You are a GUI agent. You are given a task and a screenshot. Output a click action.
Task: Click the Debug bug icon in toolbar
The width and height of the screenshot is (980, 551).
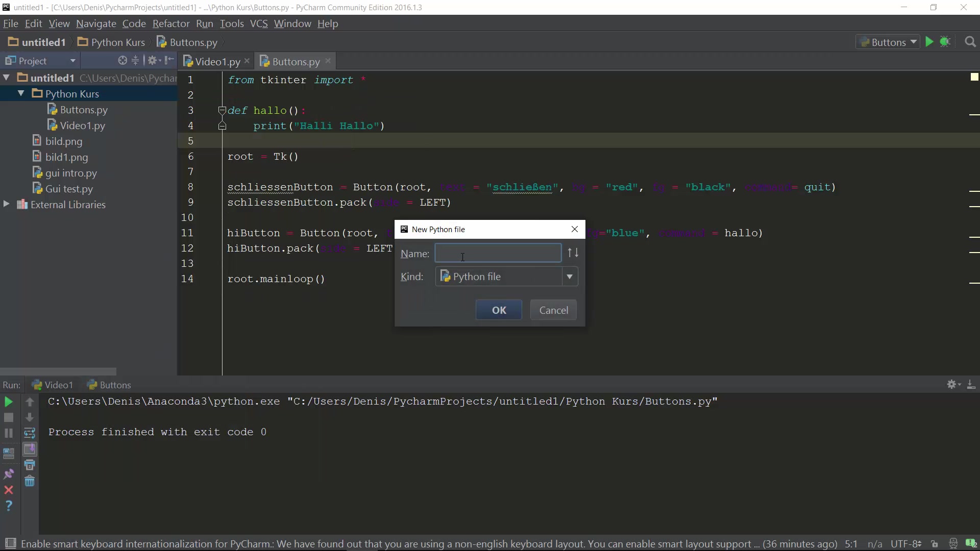(x=945, y=42)
